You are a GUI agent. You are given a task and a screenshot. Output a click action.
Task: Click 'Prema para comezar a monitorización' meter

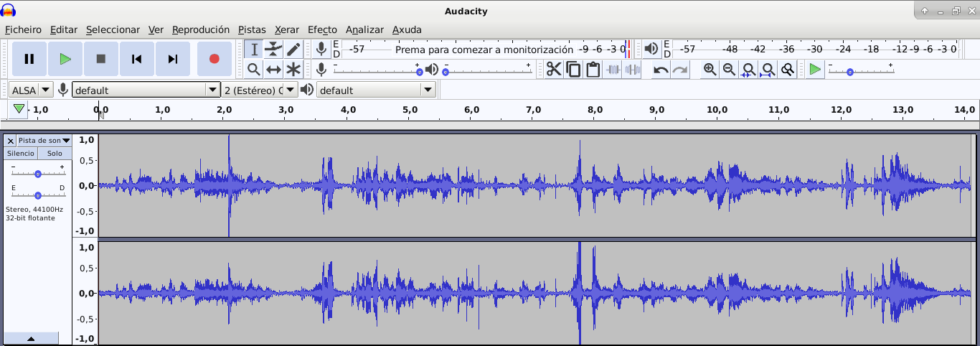click(x=484, y=50)
